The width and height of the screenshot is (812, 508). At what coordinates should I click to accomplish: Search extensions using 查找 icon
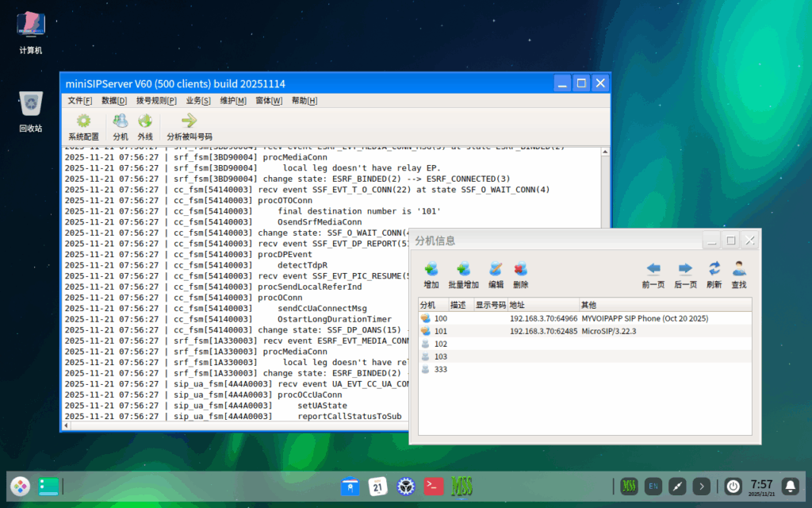pos(739,274)
